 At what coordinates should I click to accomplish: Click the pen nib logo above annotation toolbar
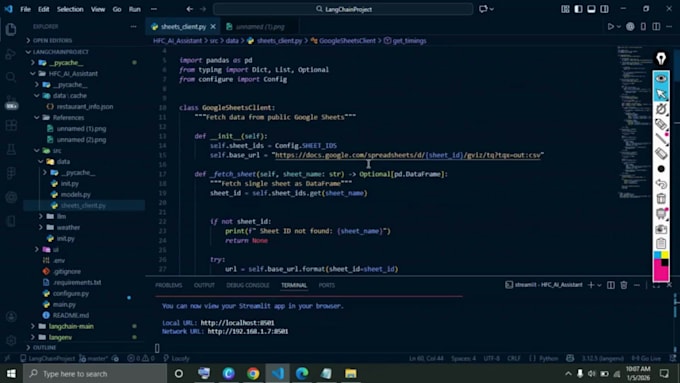pyautogui.click(x=661, y=58)
